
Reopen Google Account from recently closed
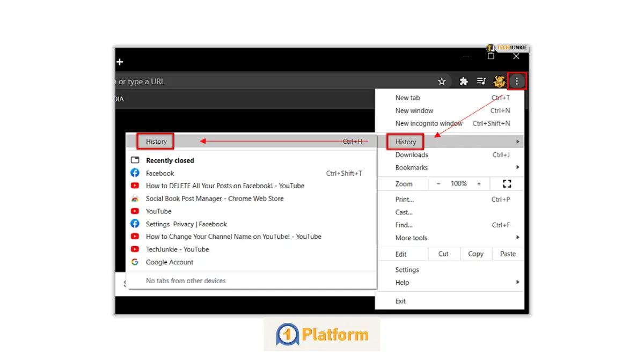coord(170,262)
